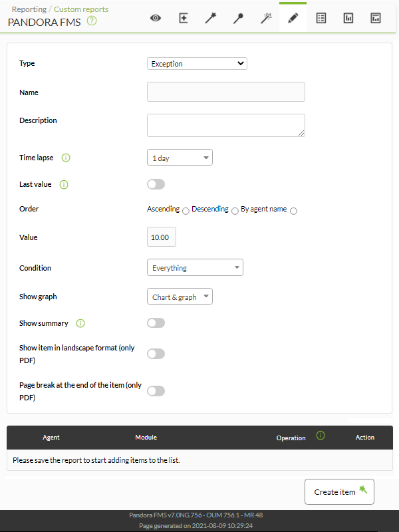The image size is (399, 532).
Task: Click the magic wand wizard icon
Action: pos(211,18)
